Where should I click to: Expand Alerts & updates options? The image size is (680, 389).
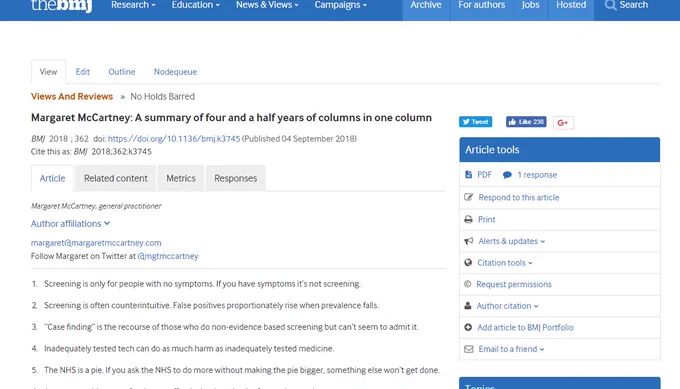tap(512, 241)
